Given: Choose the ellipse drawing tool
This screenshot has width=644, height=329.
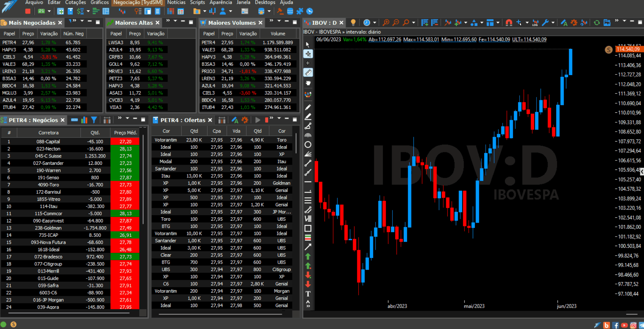Looking at the screenshot, I should click(x=308, y=145).
